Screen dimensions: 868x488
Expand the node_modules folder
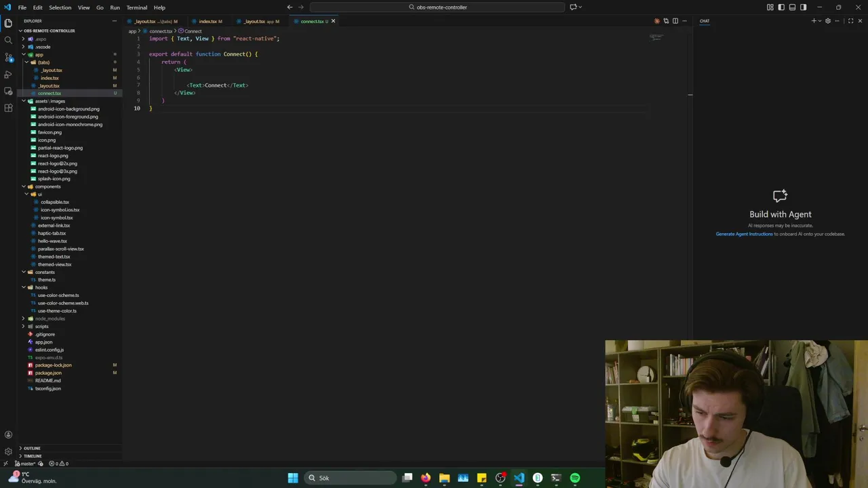tap(50, 319)
